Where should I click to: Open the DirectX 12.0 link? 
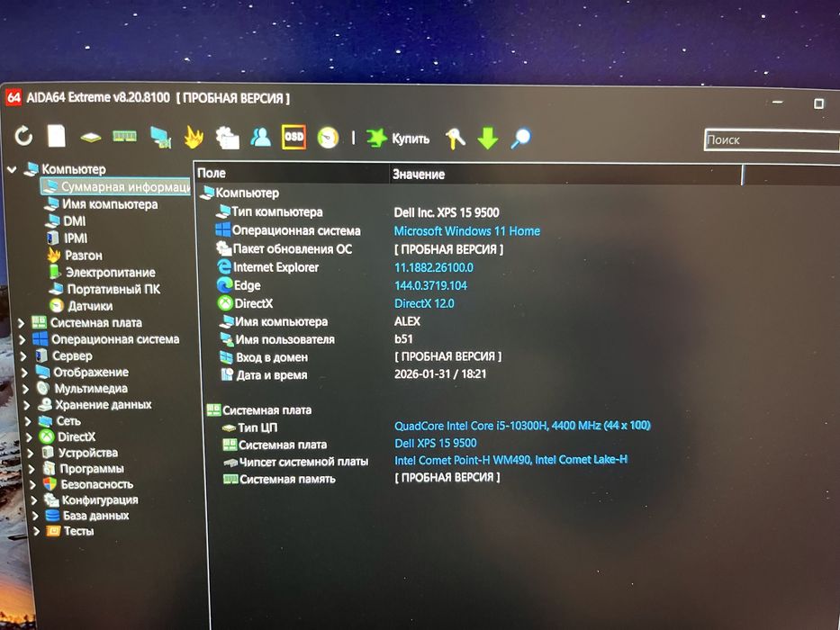pyautogui.click(x=424, y=304)
